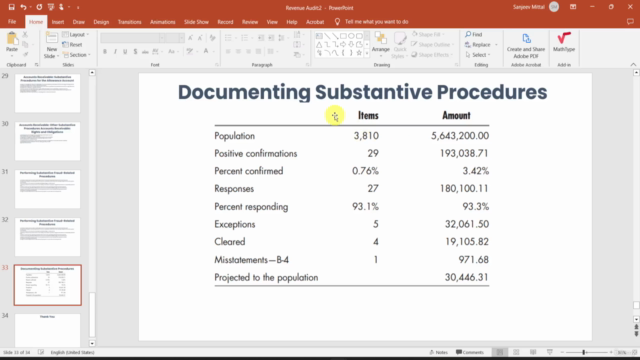Switch to the Design tab

(x=101, y=22)
